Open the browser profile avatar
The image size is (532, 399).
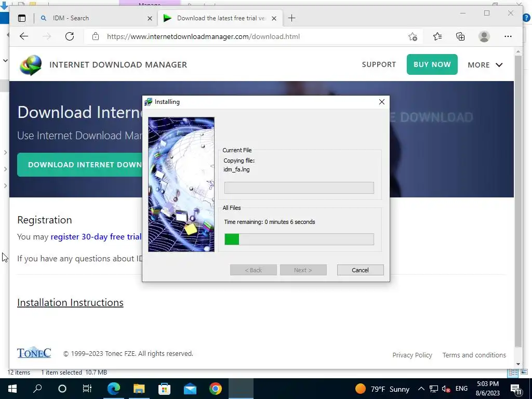[x=484, y=36]
